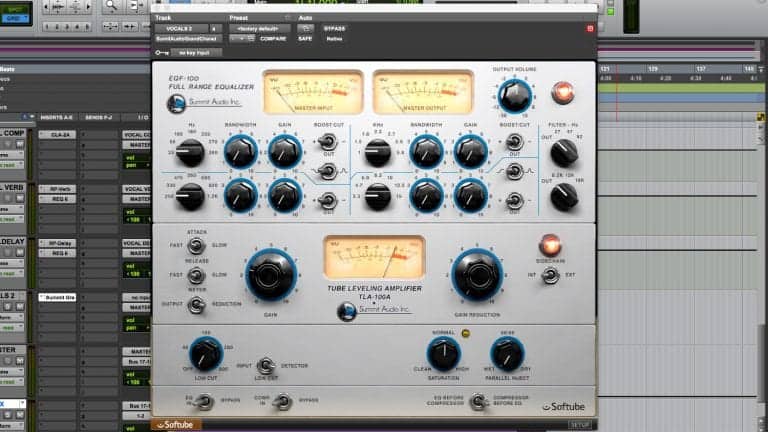This screenshot has width=768, height=432.
Task: Toggle the high band peak/shelf switch
Action: point(514,171)
